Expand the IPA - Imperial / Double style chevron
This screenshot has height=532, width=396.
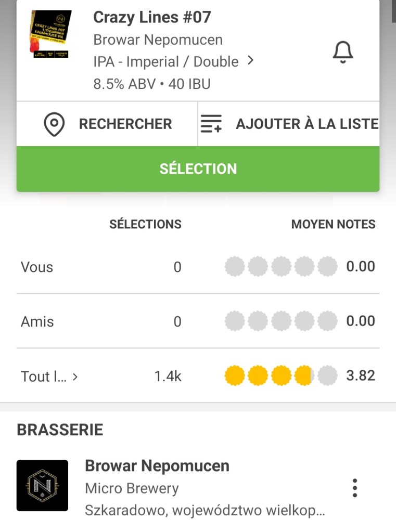pos(251,61)
